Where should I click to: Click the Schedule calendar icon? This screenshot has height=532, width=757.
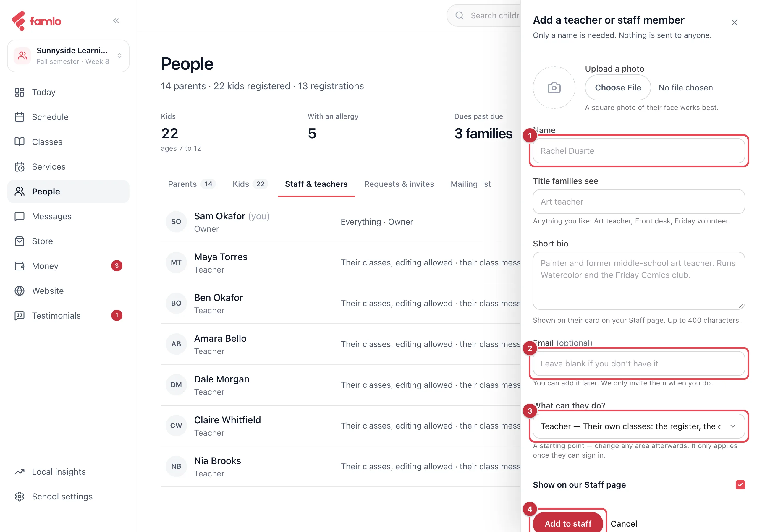(20, 117)
